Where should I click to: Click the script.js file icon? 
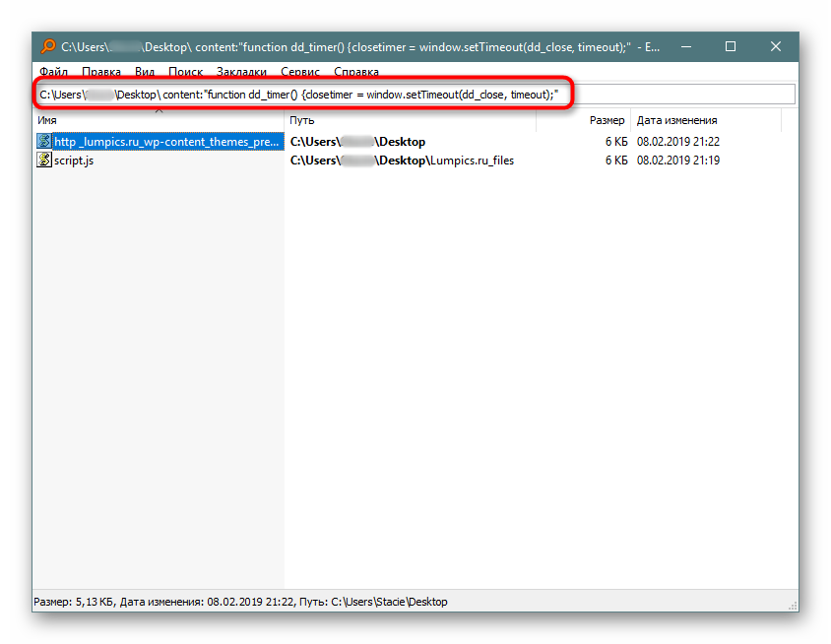(x=44, y=160)
